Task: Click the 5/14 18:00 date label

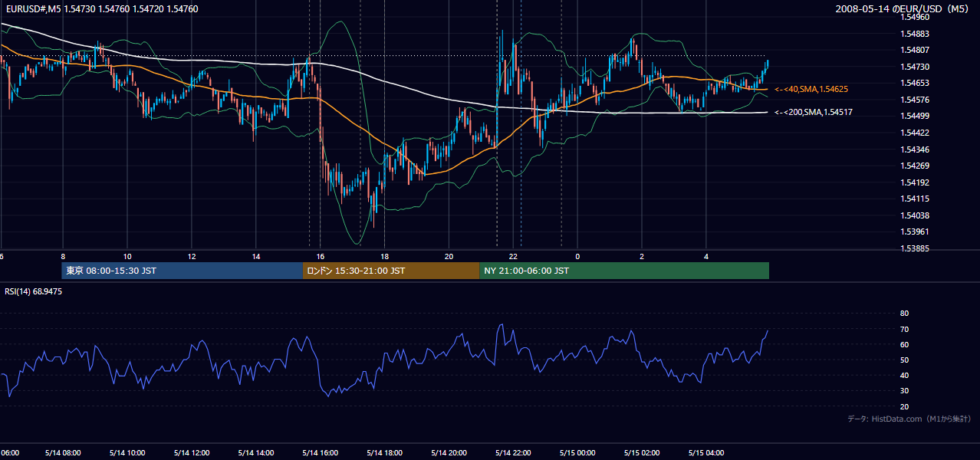Action: (385, 452)
